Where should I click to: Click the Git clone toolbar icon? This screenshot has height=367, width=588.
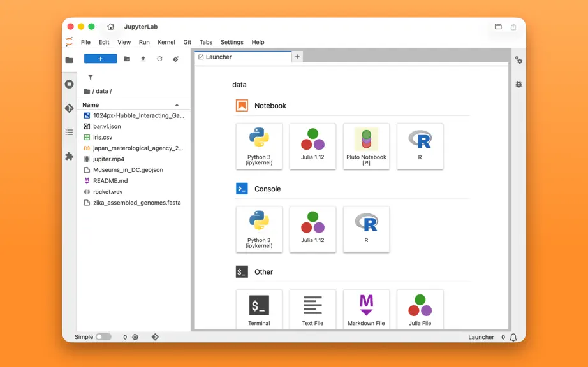176,59
